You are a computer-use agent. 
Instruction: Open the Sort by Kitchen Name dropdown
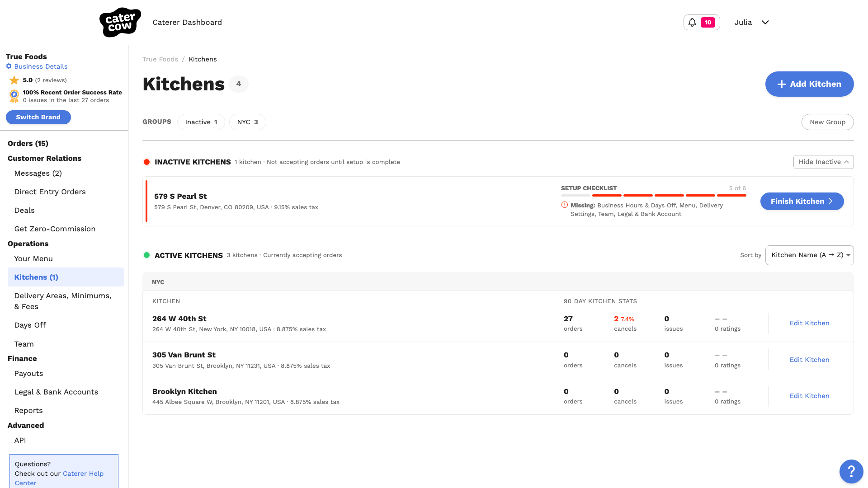click(809, 255)
